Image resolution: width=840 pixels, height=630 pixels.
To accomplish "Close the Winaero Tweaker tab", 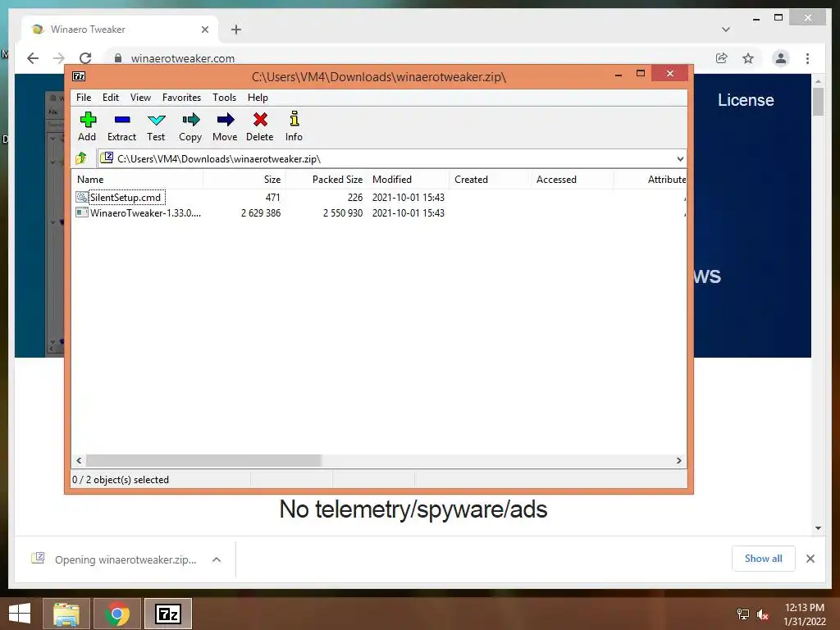I will tap(204, 30).
